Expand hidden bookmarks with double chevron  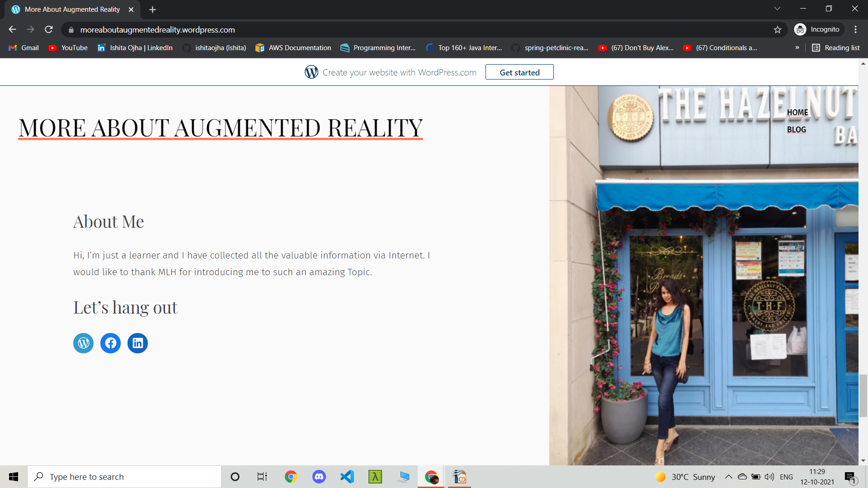tap(797, 48)
